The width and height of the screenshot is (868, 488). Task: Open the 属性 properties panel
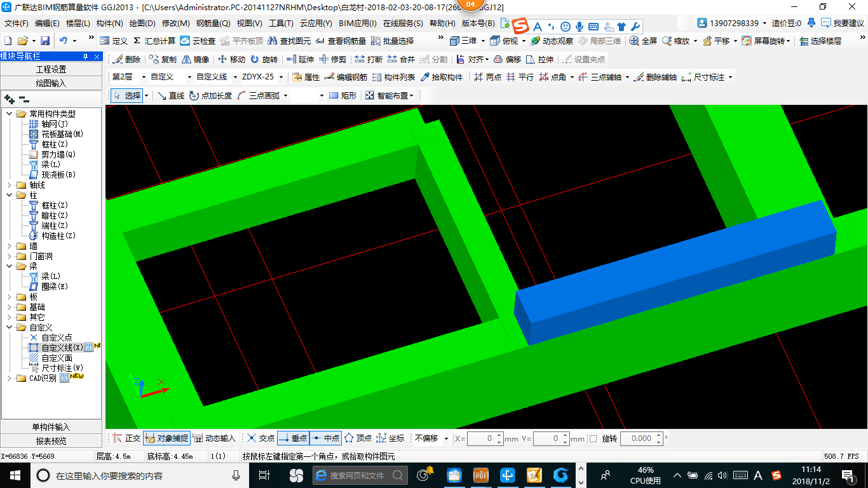[306, 77]
